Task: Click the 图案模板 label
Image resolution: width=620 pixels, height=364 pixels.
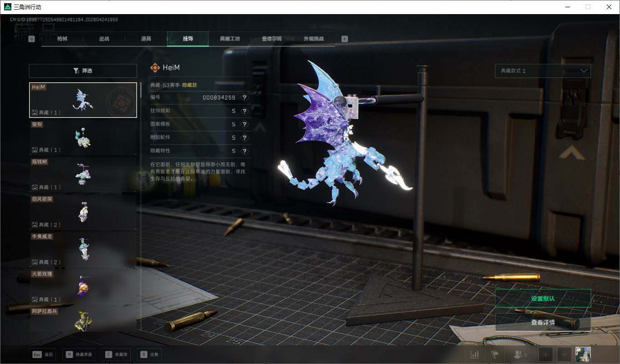Action: (160, 124)
